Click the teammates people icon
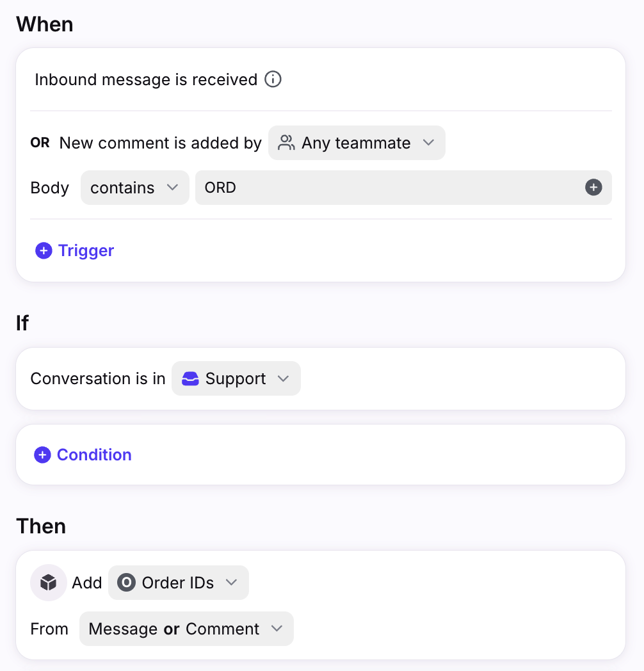Image resolution: width=644 pixels, height=671 pixels. 286,143
